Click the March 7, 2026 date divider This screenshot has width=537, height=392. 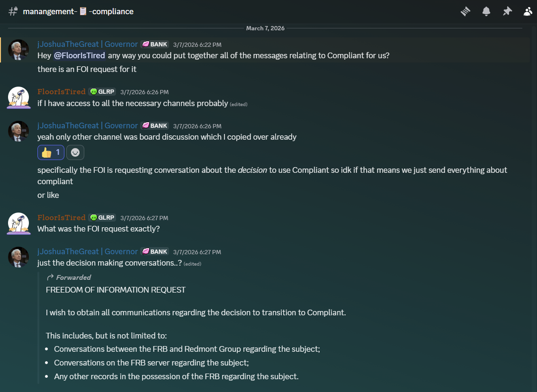click(x=265, y=28)
